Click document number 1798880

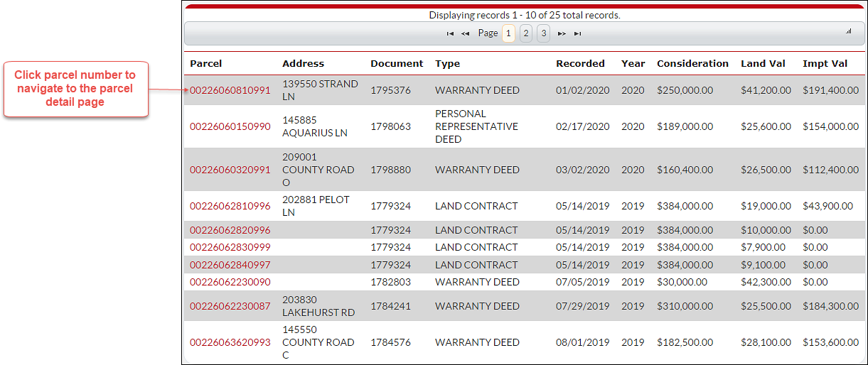(390, 170)
